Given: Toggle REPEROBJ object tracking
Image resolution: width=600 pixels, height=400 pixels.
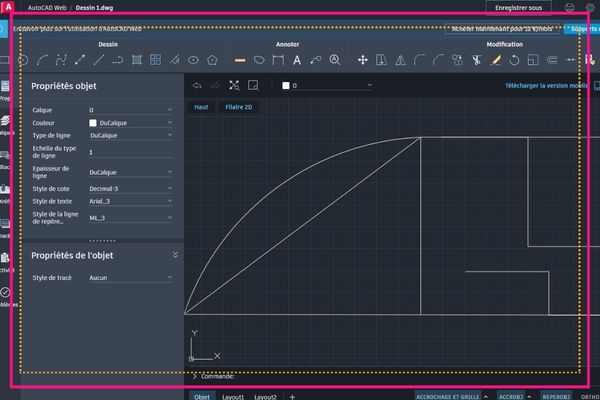Looking at the screenshot, I should pos(556,397).
